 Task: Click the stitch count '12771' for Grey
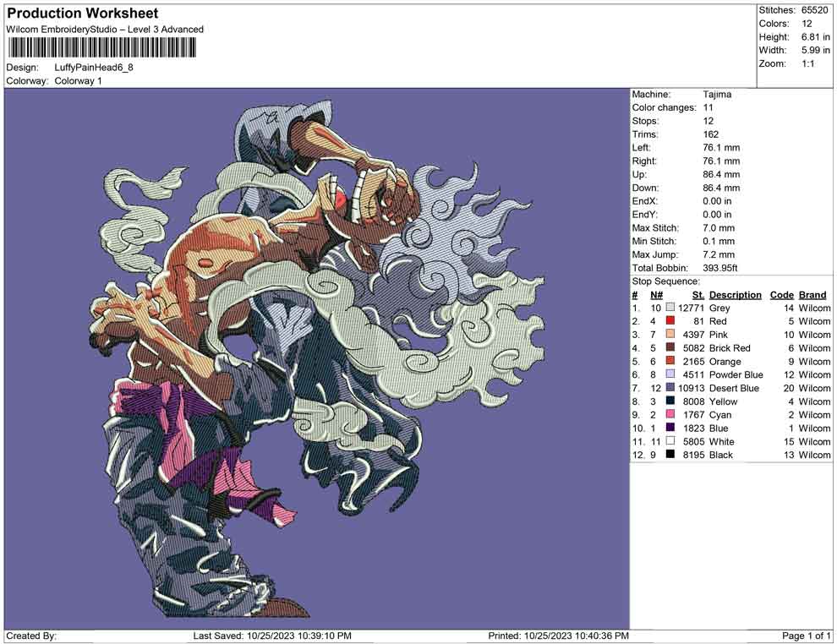tap(692, 308)
